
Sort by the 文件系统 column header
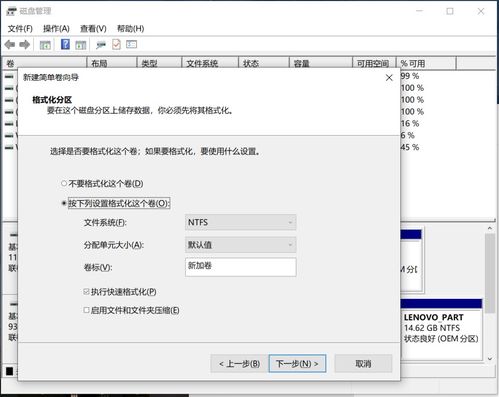[210, 63]
